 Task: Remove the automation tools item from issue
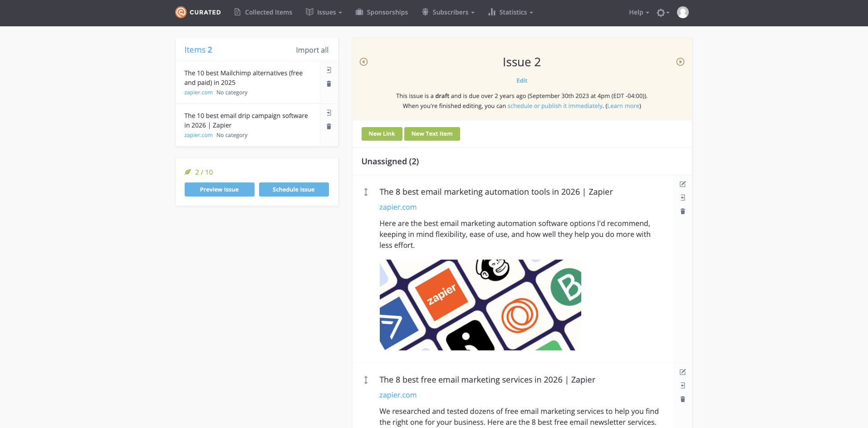pos(682,211)
